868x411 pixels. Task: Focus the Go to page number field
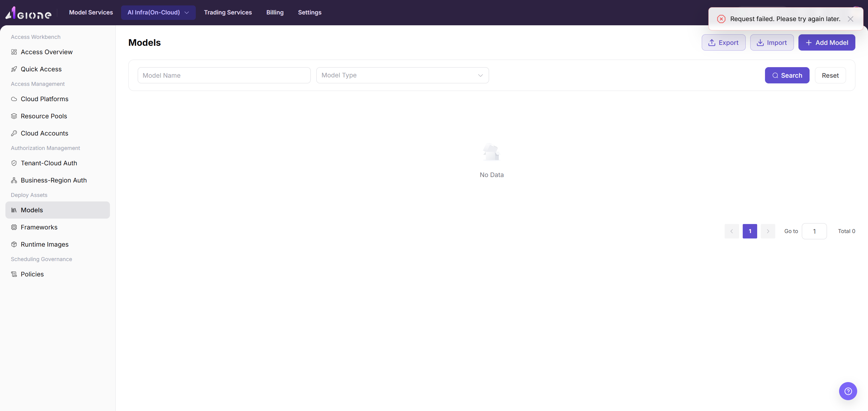point(814,232)
